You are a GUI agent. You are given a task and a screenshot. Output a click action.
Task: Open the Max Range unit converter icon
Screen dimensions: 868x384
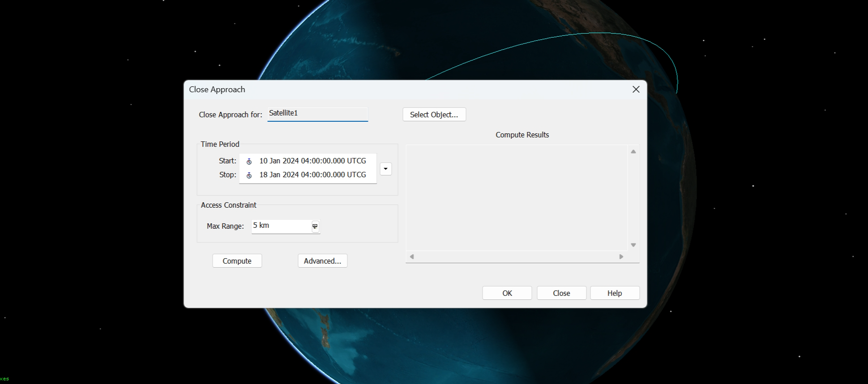tap(315, 226)
